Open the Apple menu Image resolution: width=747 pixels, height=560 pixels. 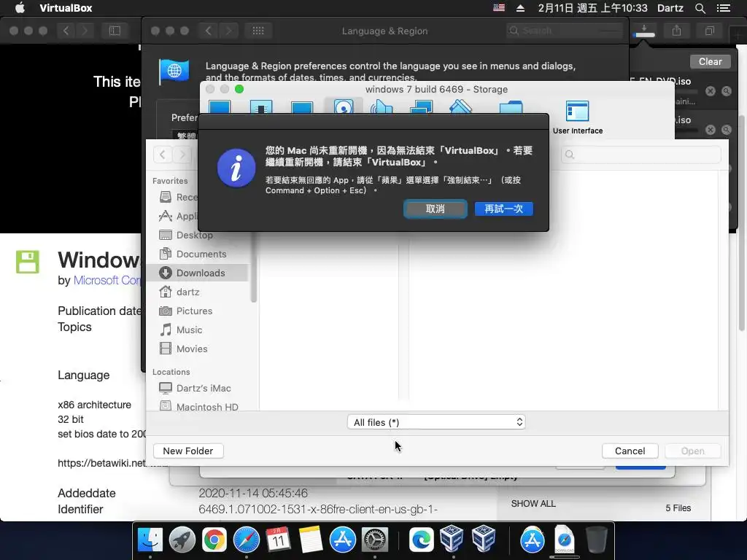pyautogui.click(x=20, y=8)
